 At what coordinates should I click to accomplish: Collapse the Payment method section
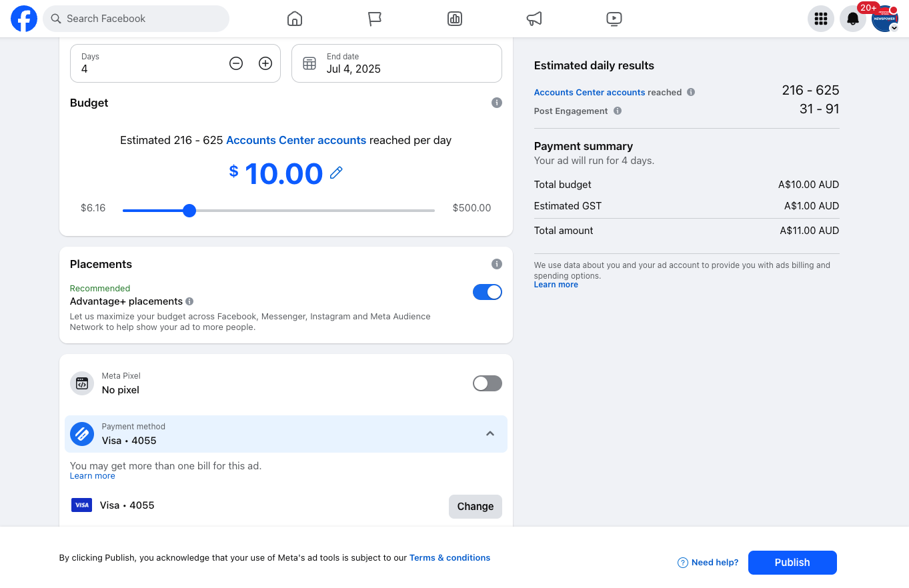click(x=490, y=433)
